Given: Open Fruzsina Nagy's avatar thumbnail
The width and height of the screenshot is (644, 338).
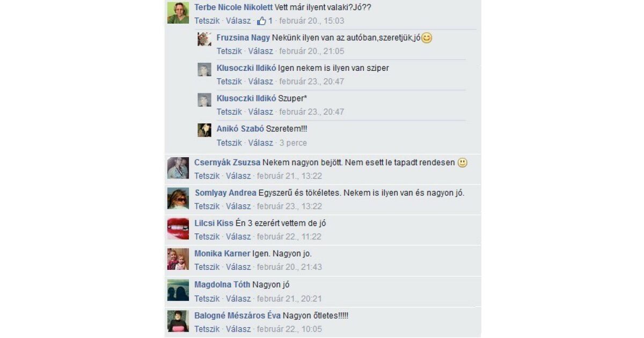Looking at the screenshot, I should pyautogui.click(x=204, y=39).
